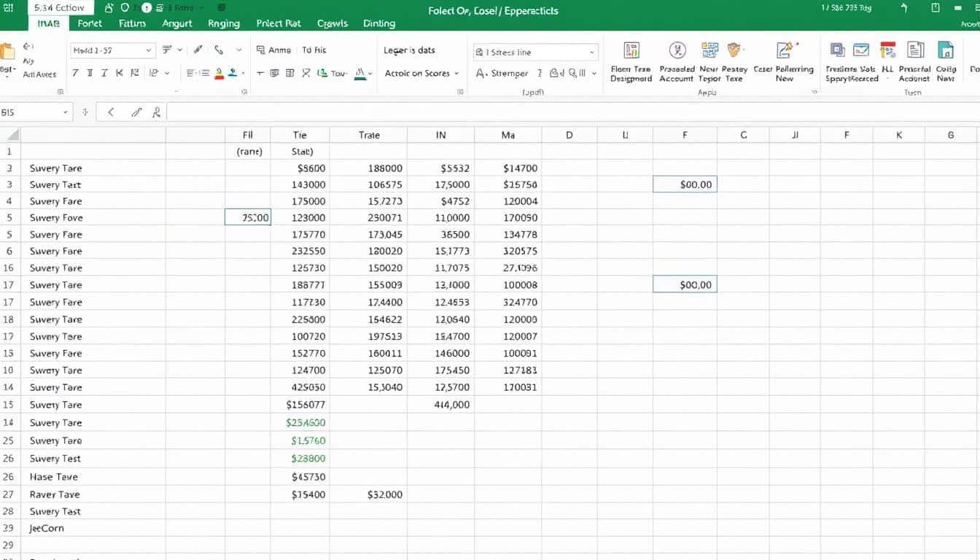Select the Raver Tave row label
980x560 pixels.
click(x=55, y=494)
